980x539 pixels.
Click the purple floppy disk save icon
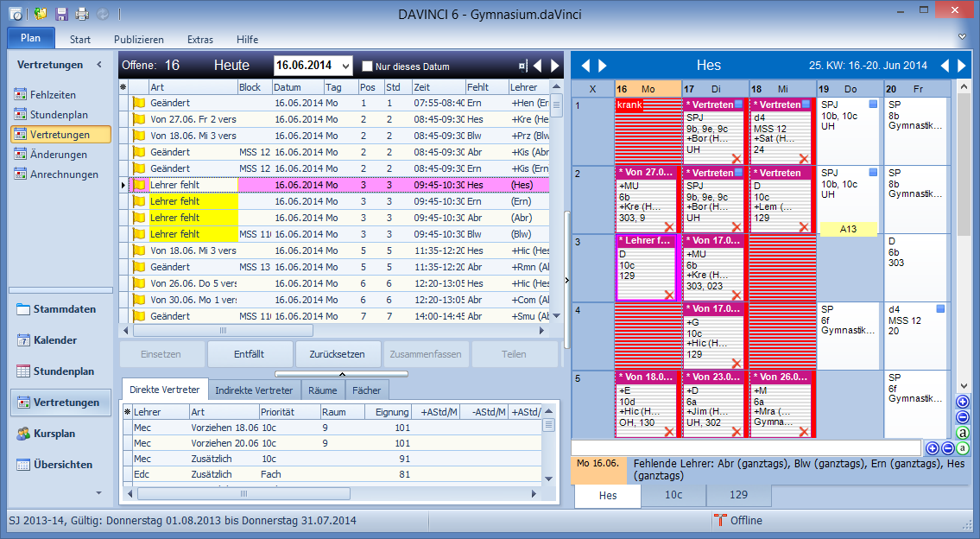[x=61, y=13]
